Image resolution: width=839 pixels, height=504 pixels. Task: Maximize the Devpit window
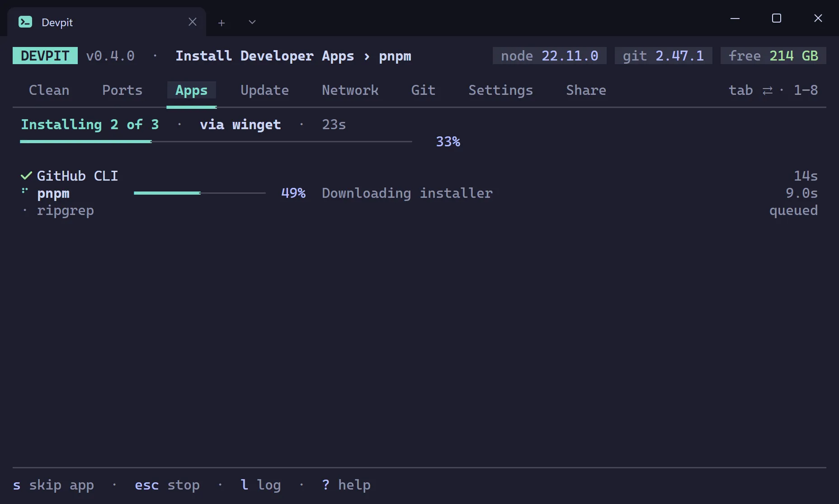pyautogui.click(x=777, y=18)
